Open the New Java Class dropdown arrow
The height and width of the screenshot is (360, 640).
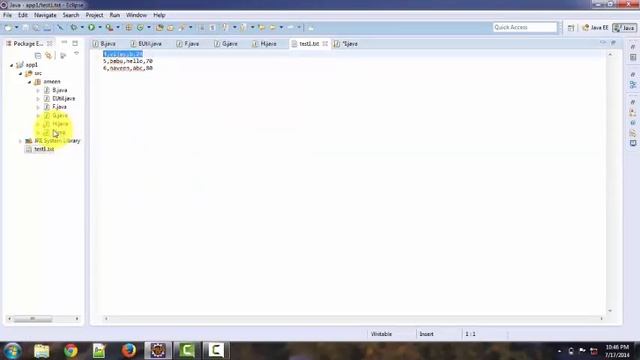click(149, 28)
